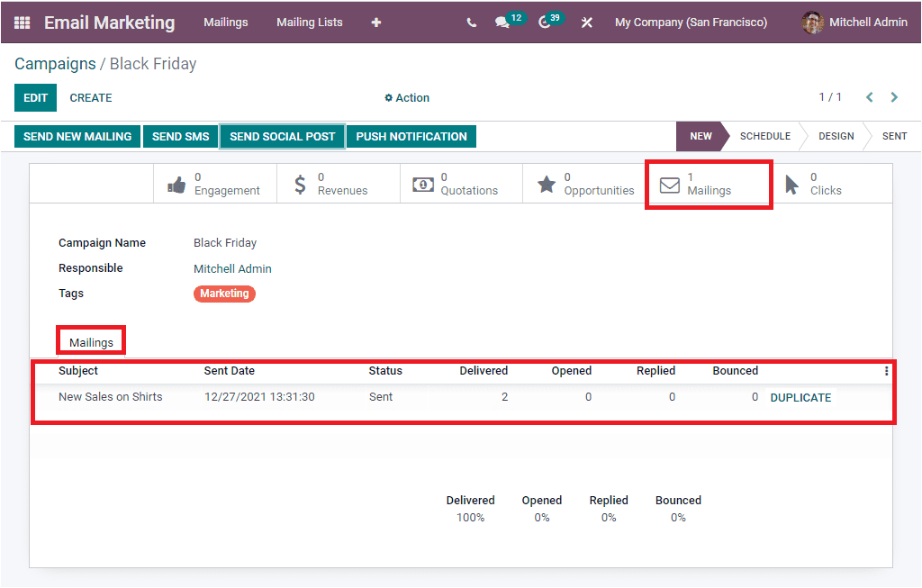Open the phone call icon
The width and height of the screenshot is (922, 588).
click(471, 22)
